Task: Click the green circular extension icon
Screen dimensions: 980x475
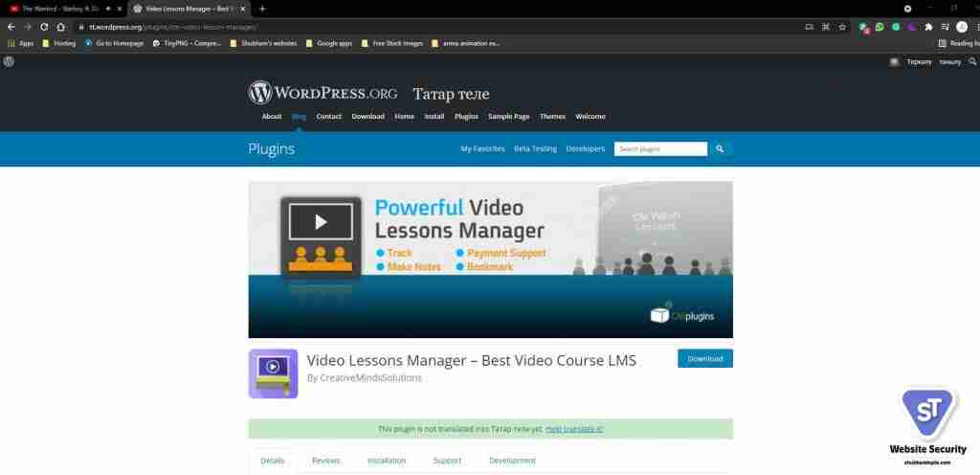Action: click(896, 27)
